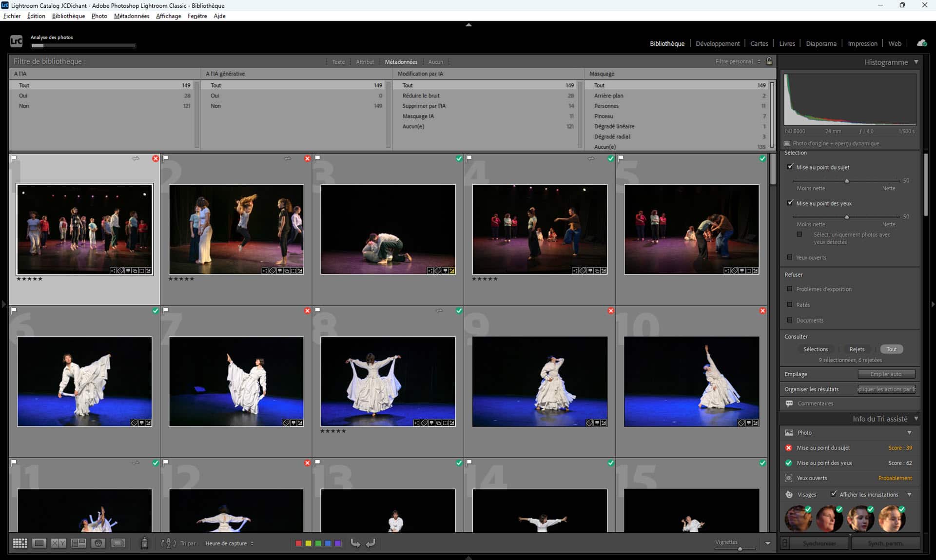Open Organiser les résultats dropdown
This screenshot has width=936, height=560.
(x=887, y=389)
